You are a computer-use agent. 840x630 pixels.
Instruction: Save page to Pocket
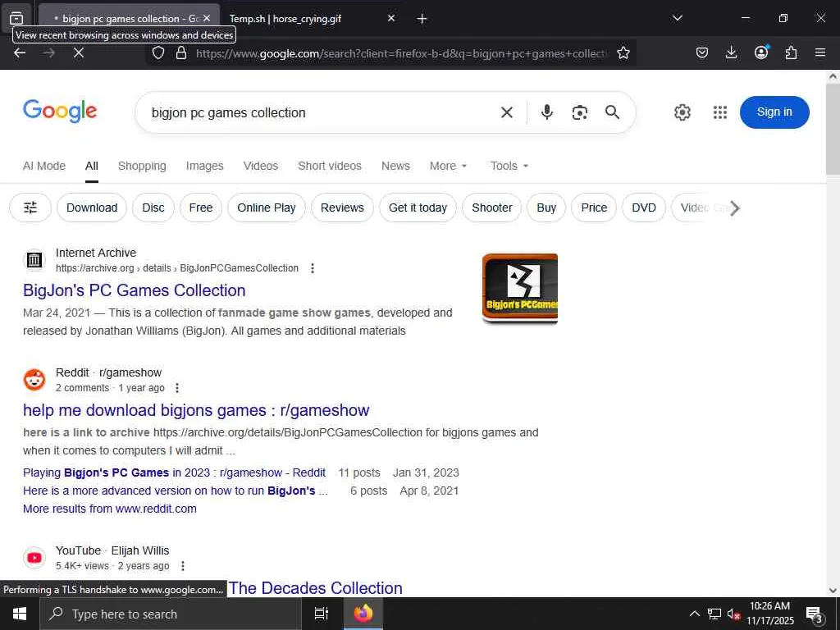702,52
